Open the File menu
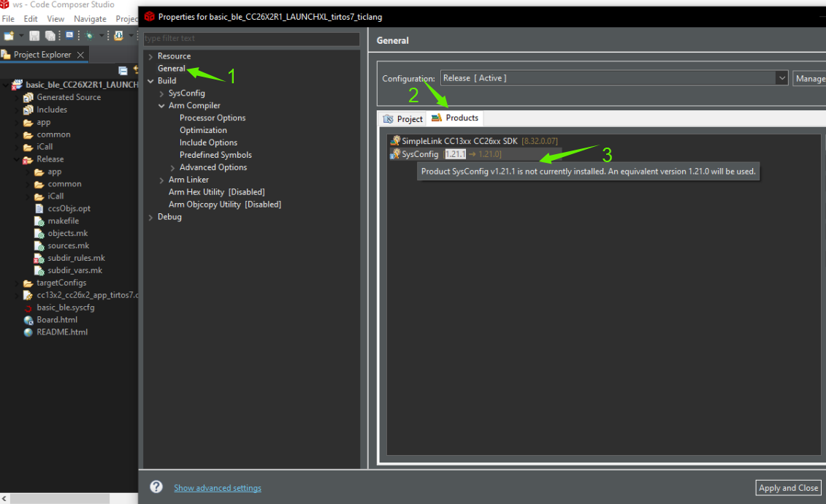Screen dimensions: 826x504 tap(9, 19)
